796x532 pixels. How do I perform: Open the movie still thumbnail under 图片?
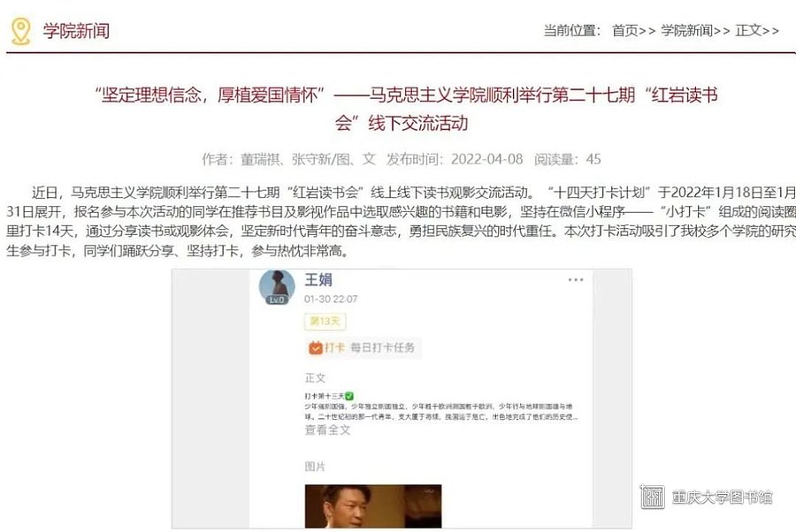tap(373, 506)
